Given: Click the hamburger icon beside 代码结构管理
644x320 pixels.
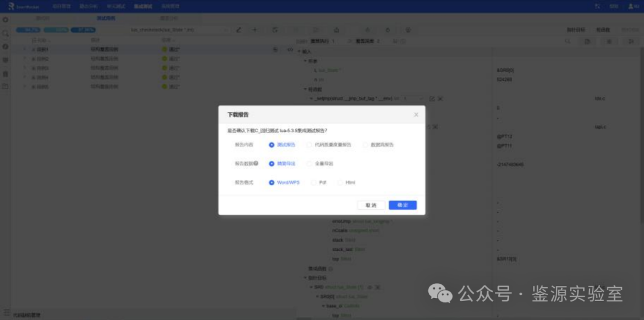Looking at the screenshot, I should pyautogui.click(x=6, y=312).
